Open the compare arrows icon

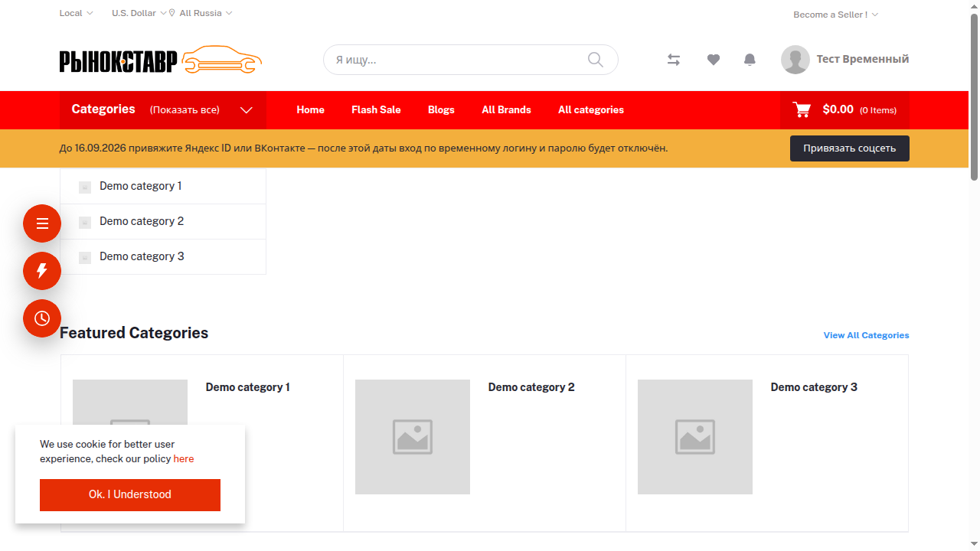[x=674, y=60]
